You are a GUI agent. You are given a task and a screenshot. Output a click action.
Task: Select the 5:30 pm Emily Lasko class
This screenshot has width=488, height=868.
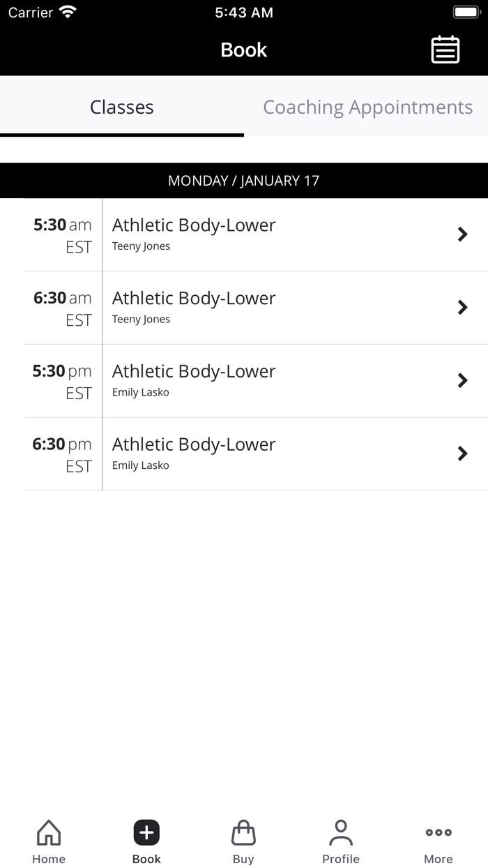(x=462, y=380)
